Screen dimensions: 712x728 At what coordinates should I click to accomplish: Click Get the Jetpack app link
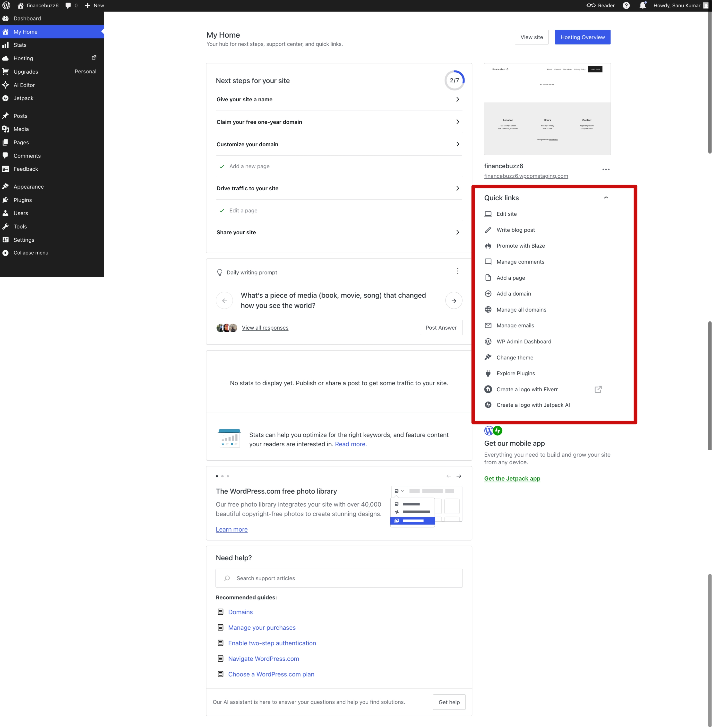(x=512, y=478)
